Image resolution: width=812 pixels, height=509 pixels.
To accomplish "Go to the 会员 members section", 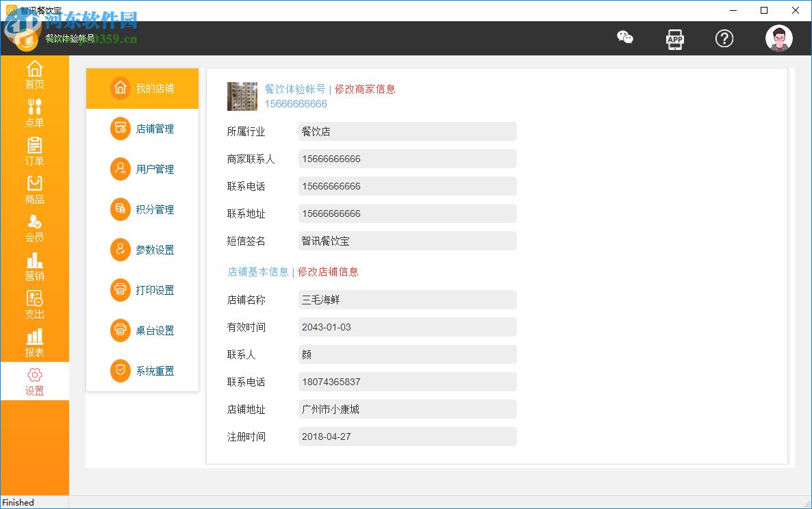I will tap(34, 227).
